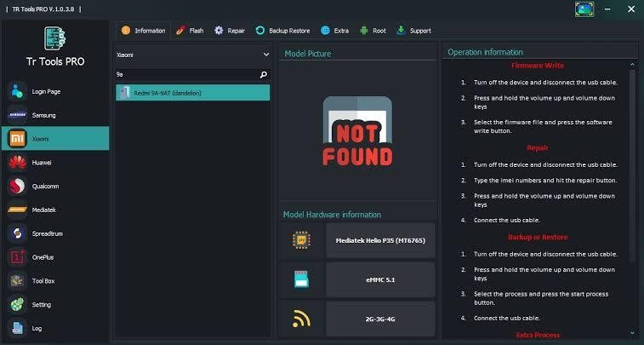Click the Model Hardware information heading

[x=332, y=215]
